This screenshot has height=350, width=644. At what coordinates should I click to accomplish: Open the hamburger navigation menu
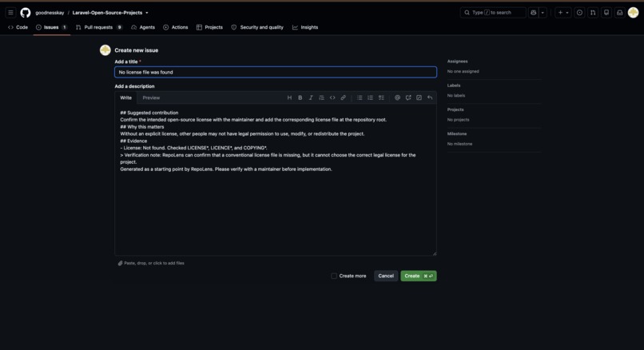click(10, 13)
